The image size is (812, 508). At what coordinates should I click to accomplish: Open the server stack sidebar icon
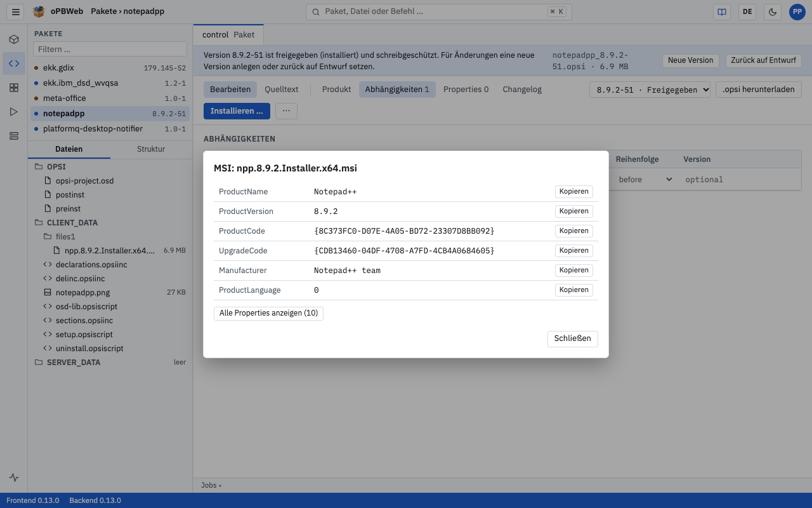tap(14, 136)
